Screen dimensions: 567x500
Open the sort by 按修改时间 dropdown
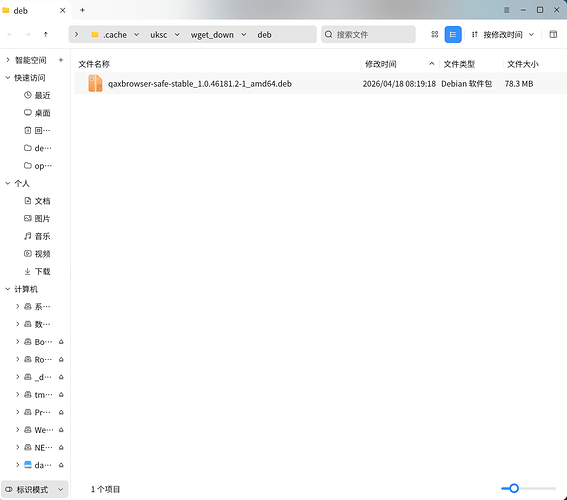coord(503,35)
